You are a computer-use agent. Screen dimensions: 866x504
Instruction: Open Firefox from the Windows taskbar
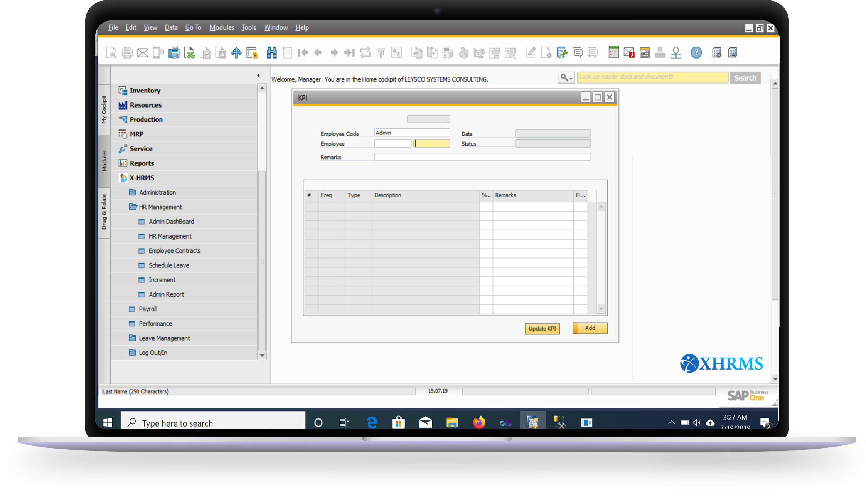[x=479, y=423]
